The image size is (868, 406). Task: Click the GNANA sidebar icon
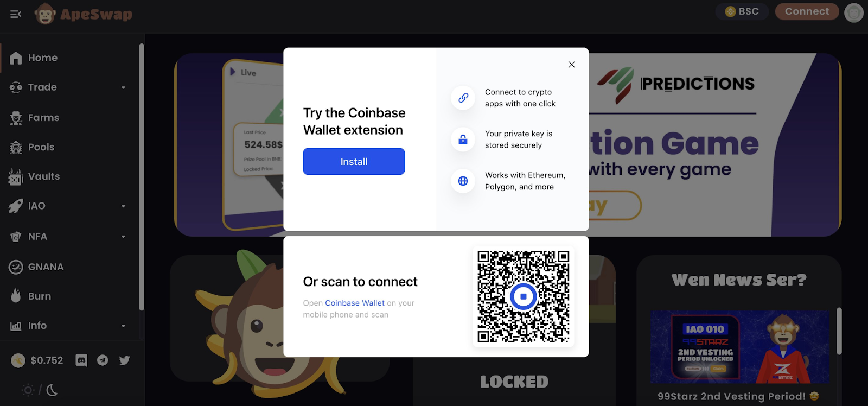tap(16, 267)
